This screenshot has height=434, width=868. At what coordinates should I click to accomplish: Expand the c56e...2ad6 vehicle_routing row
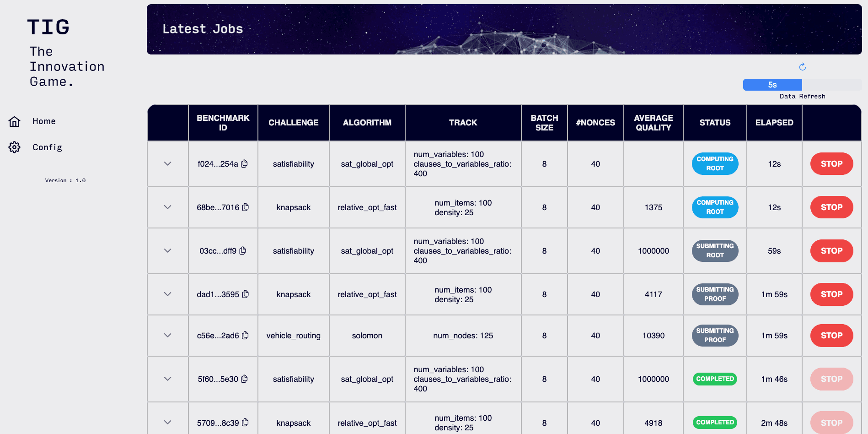pyautogui.click(x=168, y=335)
